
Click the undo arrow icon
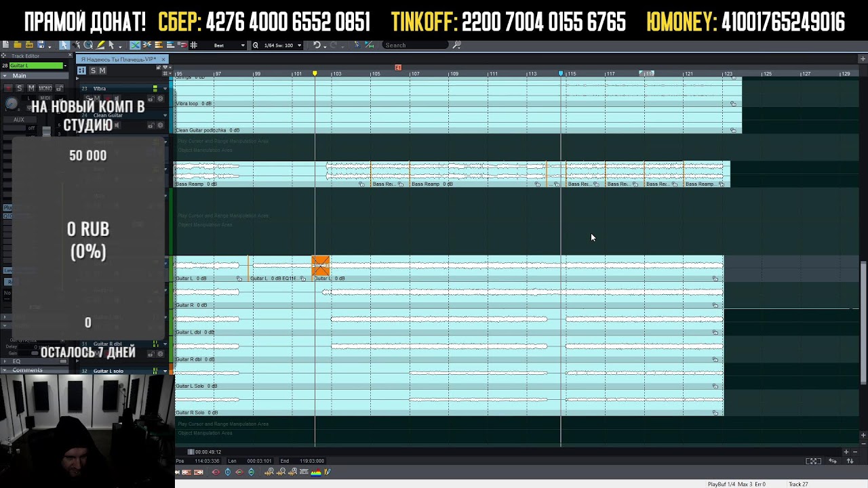[317, 45]
